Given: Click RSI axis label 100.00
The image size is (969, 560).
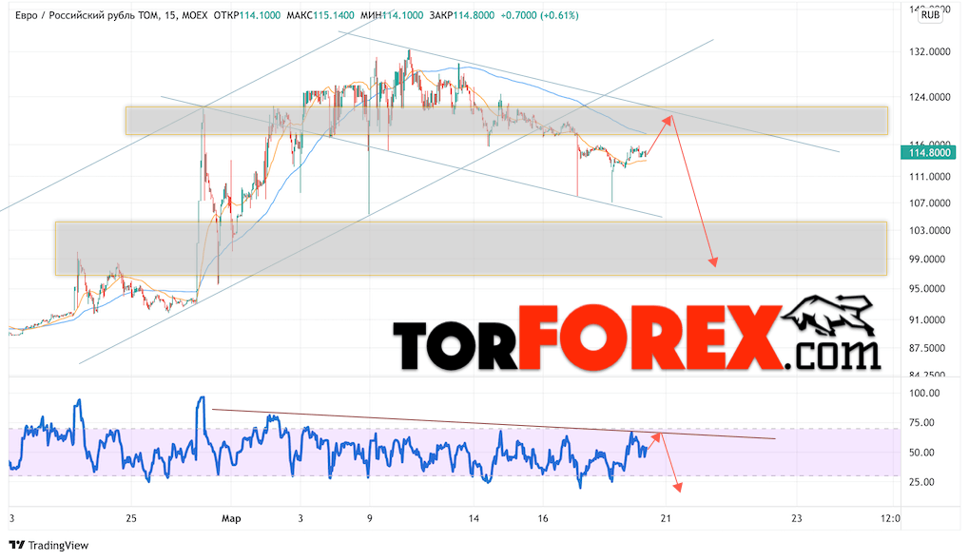Looking at the screenshot, I should tap(924, 393).
